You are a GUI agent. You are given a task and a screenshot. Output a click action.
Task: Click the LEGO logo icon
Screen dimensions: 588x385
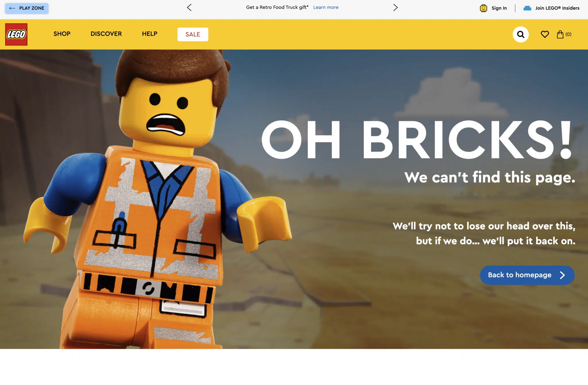point(16,34)
